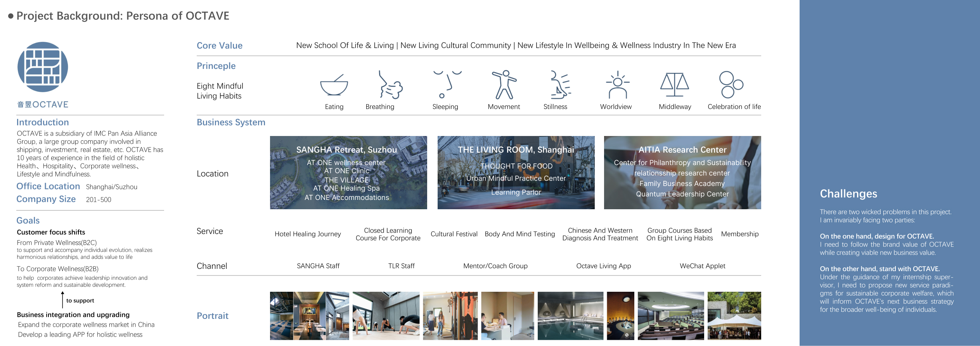This screenshot has width=980, height=346.
Task: Click the yoga mat studio photo
Action: (282, 316)
